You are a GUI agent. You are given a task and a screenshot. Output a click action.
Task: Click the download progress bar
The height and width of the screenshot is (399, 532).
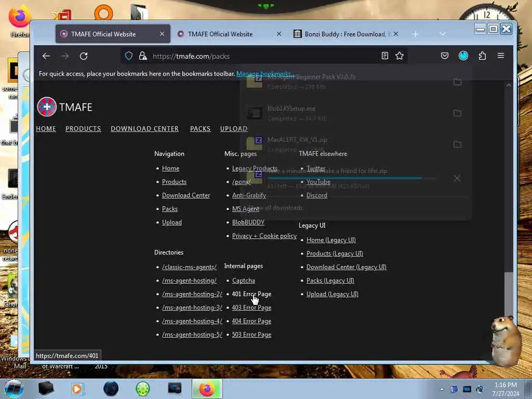tap(352, 179)
